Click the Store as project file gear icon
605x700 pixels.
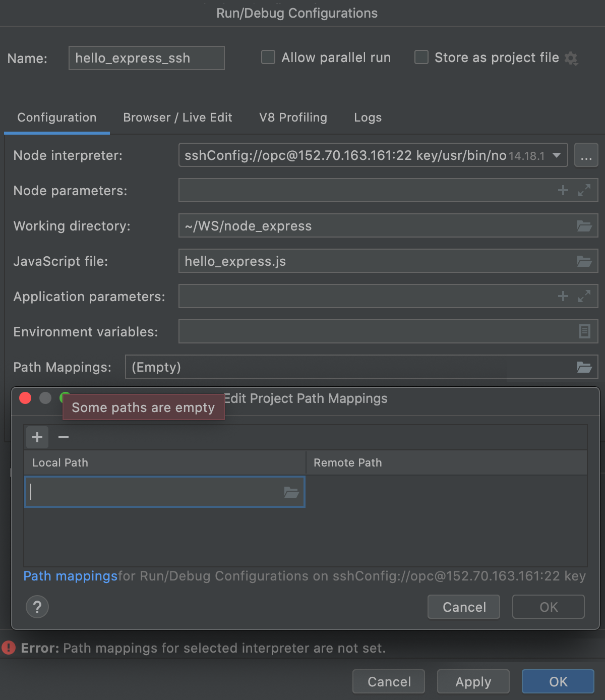click(x=571, y=59)
